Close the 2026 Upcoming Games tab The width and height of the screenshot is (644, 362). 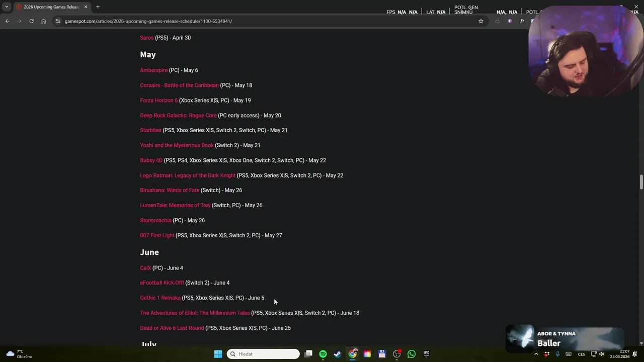pyautogui.click(x=86, y=7)
